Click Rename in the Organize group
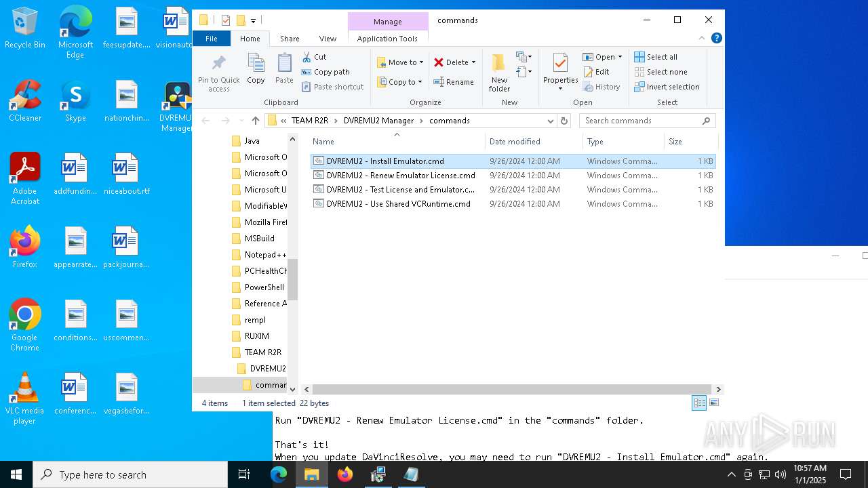 (454, 82)
